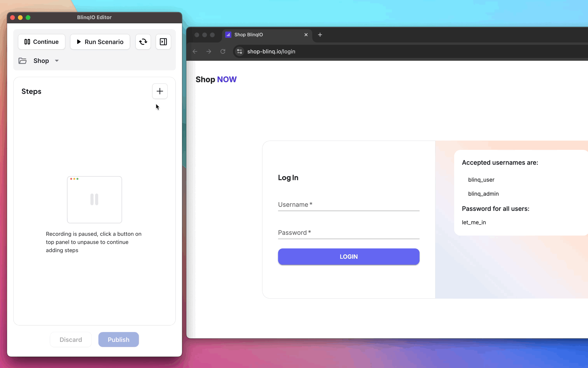Click the Publish button

point(118,339)
